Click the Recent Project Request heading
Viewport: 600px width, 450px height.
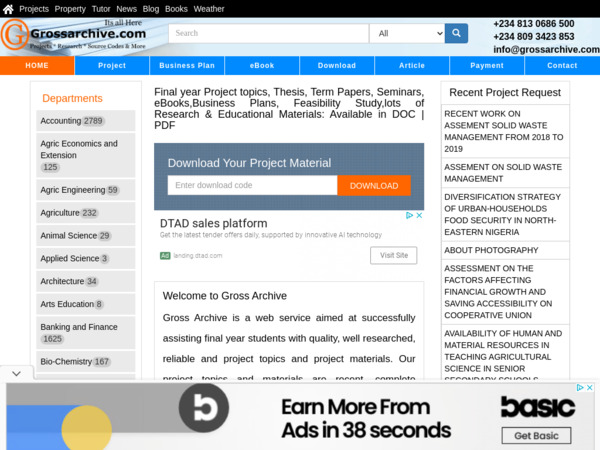[x=505, y=93]
